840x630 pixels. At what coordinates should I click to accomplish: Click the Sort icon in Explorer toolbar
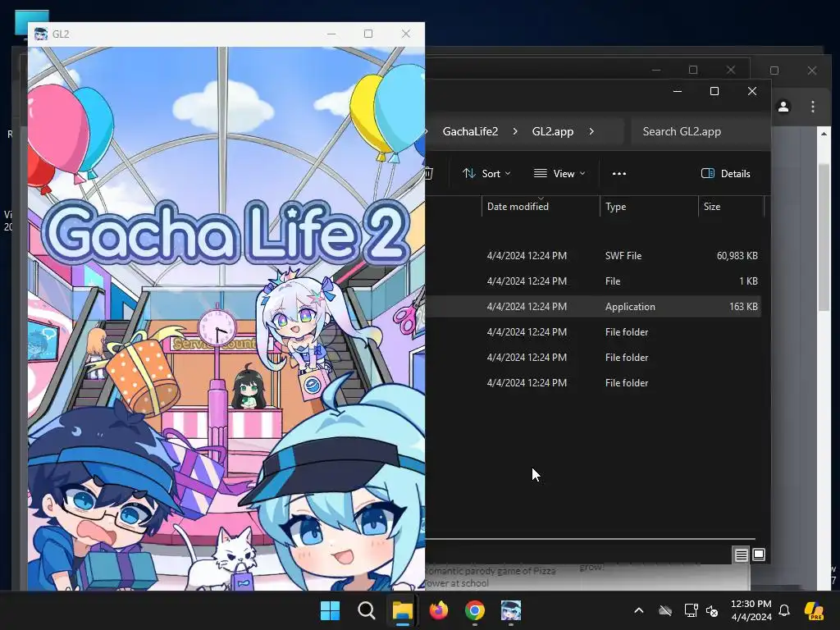pos(469,174)
